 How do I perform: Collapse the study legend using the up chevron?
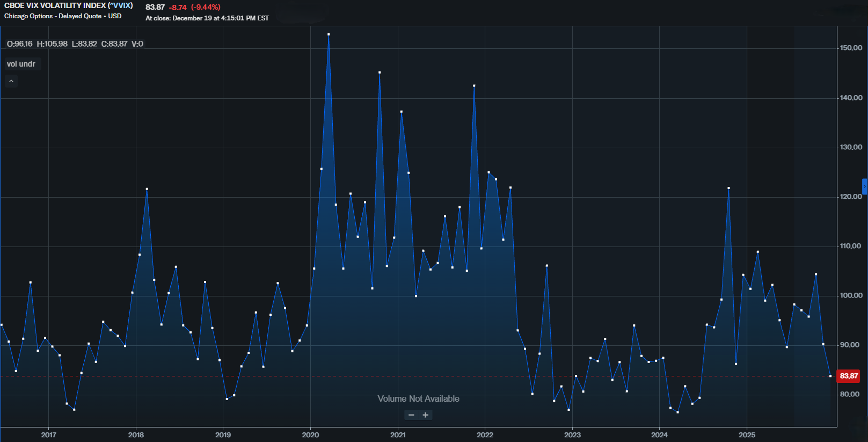11,81
